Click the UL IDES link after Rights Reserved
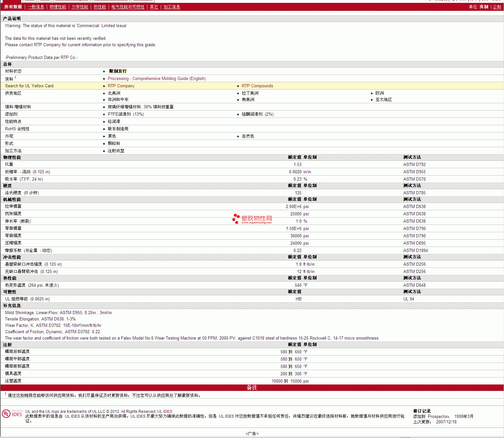This screenshot has height=438, width=504. (x=165, y=412)
